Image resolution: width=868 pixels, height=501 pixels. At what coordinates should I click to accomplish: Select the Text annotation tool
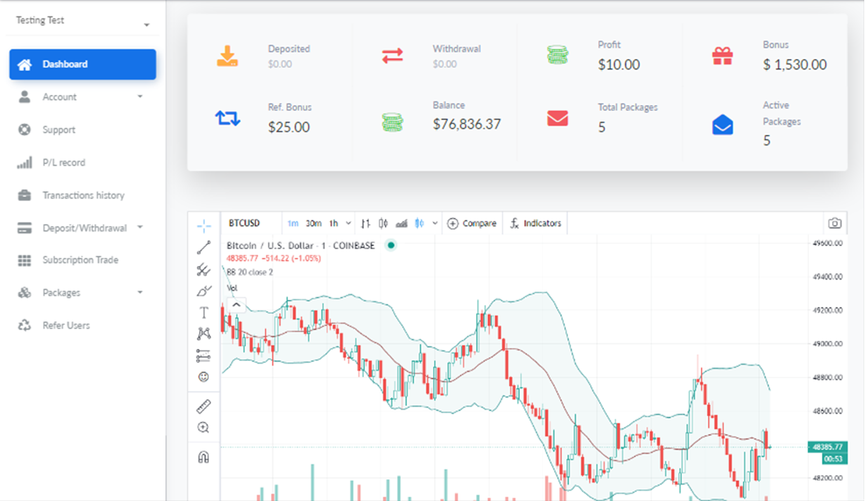[203, 312]
